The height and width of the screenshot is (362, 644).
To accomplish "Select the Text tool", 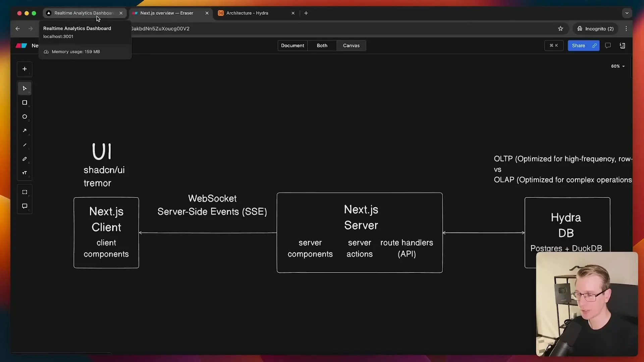I will click(24, 173).
